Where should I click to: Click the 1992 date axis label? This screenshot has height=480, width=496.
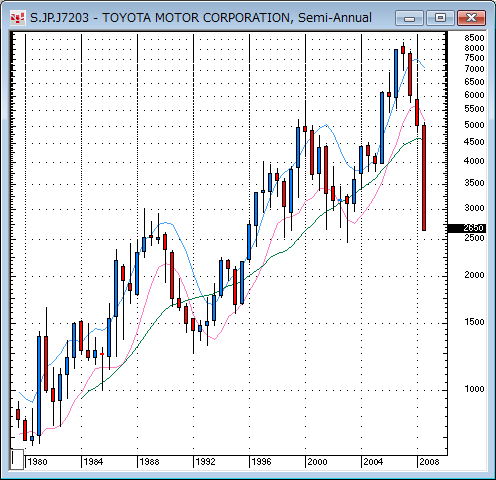point(205,462)
